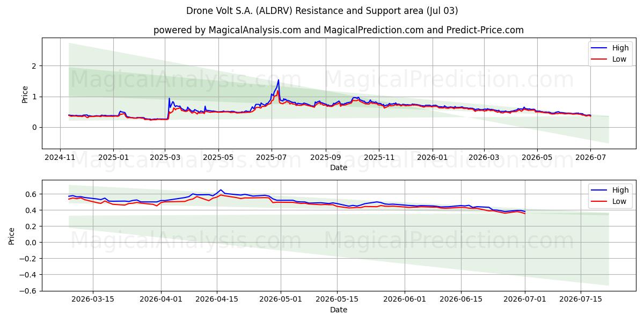Click the '2025-07' tick label
Image resolution: width=644 pixels, height=322 pixels.
[x=272, y=157]
